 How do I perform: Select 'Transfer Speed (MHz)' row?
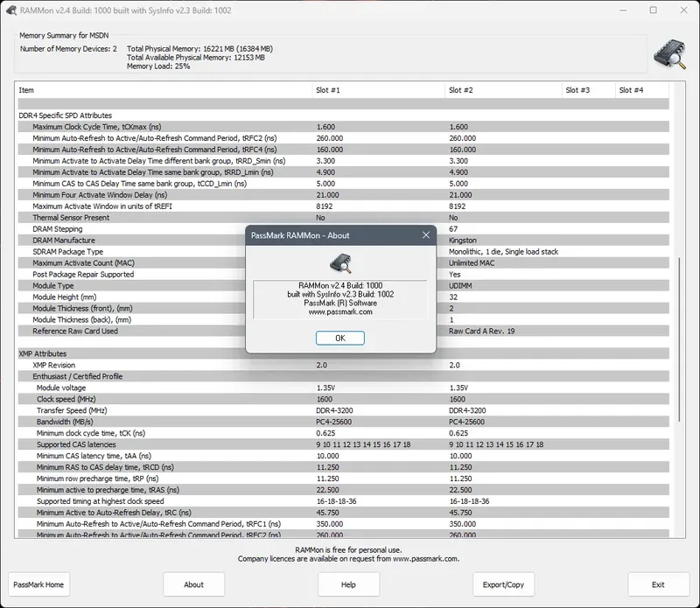[x=343, y=410]
